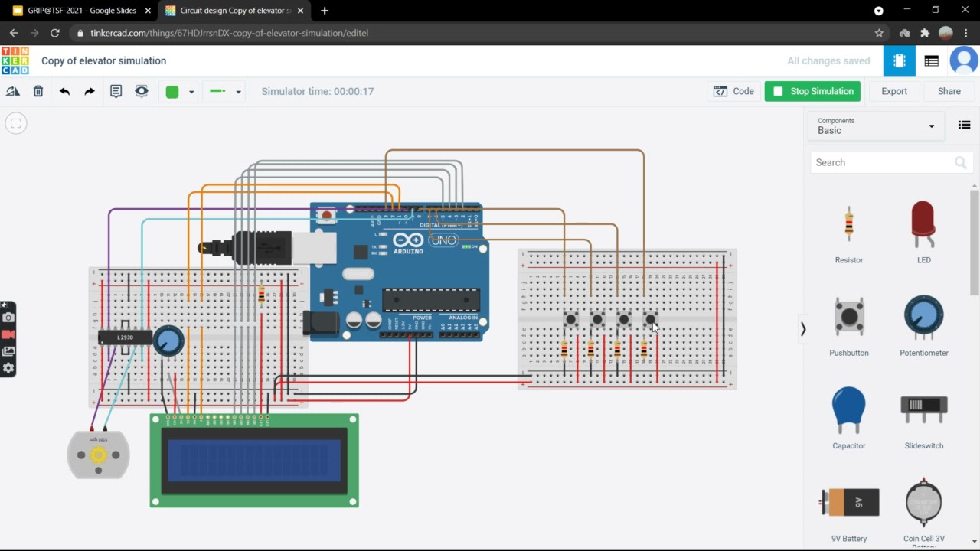Select the Circuit design browser tab
This screenshot has height=551, width=980.
(235, 11)
